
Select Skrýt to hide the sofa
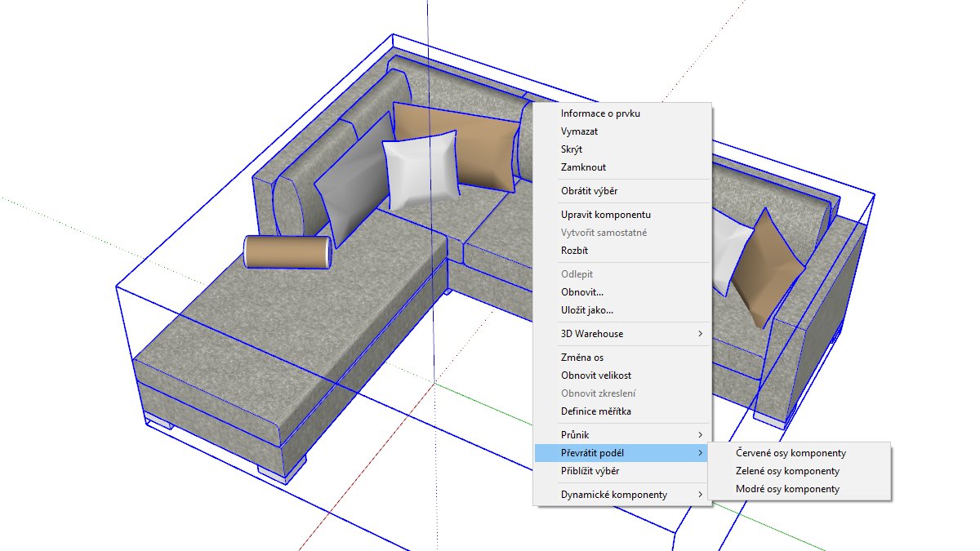click(x=572, y=149)
